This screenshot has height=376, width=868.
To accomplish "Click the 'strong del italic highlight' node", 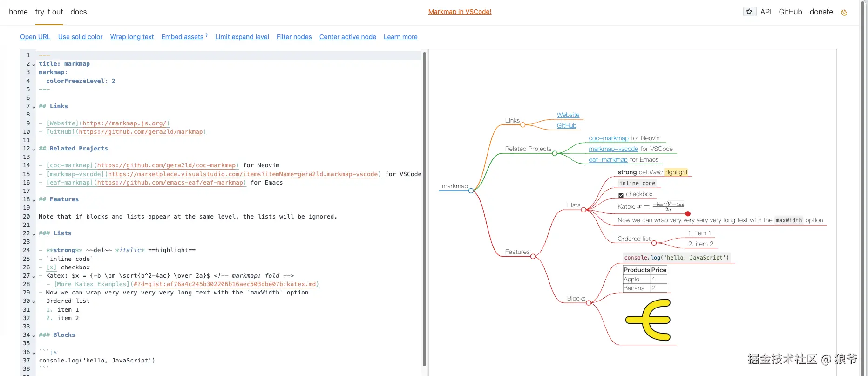I will (x=653, y=172).
